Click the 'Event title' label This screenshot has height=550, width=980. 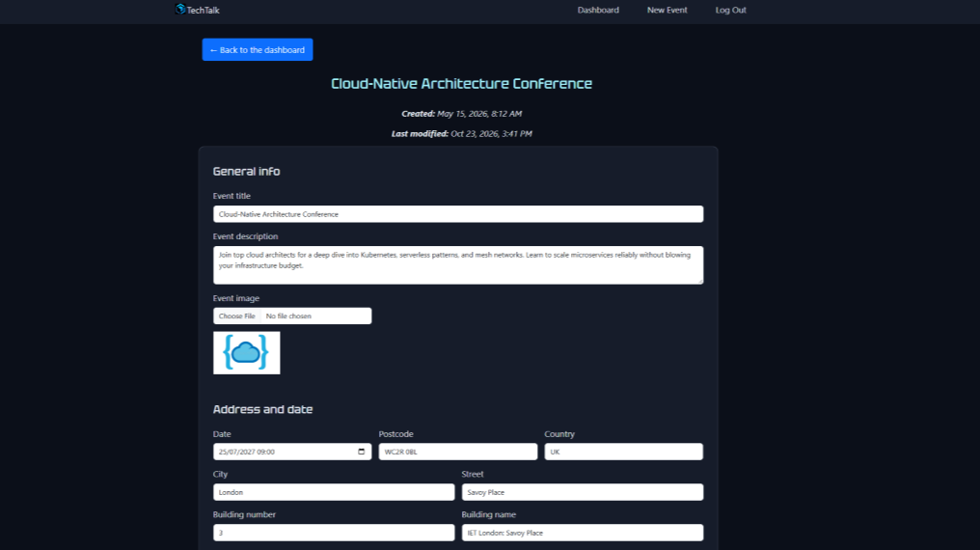(x=231, y=196)
